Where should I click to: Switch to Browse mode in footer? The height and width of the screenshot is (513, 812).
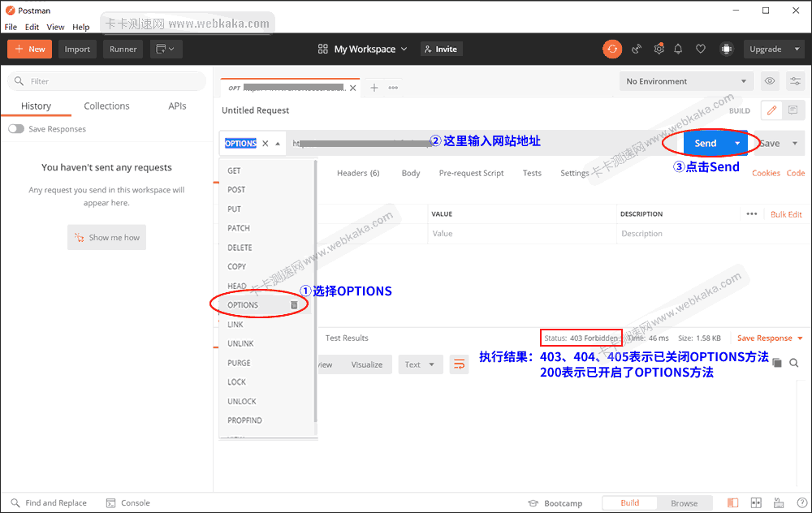click(684, 503)
